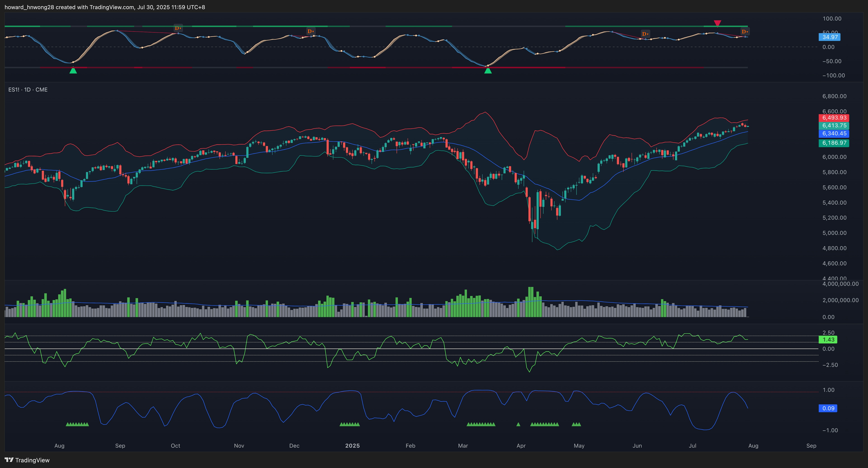Click the 100.00 oscillator axis label
868x468 pixels.
[832, 19]
